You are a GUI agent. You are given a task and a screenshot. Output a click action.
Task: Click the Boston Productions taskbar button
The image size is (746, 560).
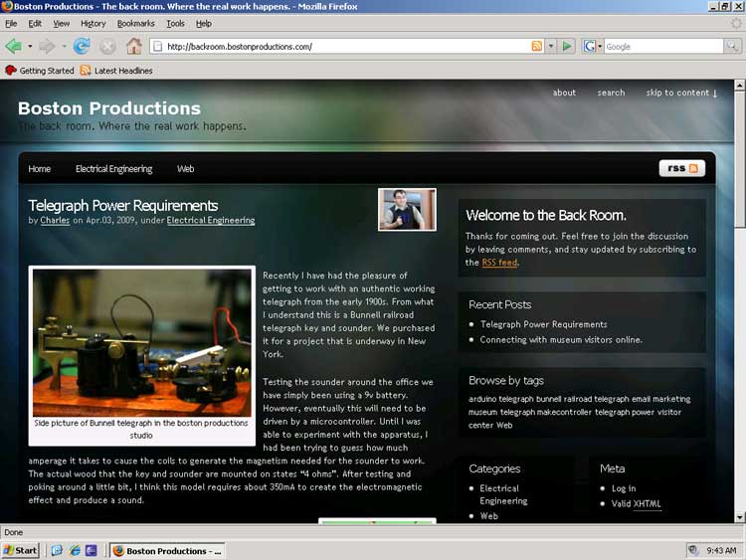pyautogui.click(x=167, y=550)
